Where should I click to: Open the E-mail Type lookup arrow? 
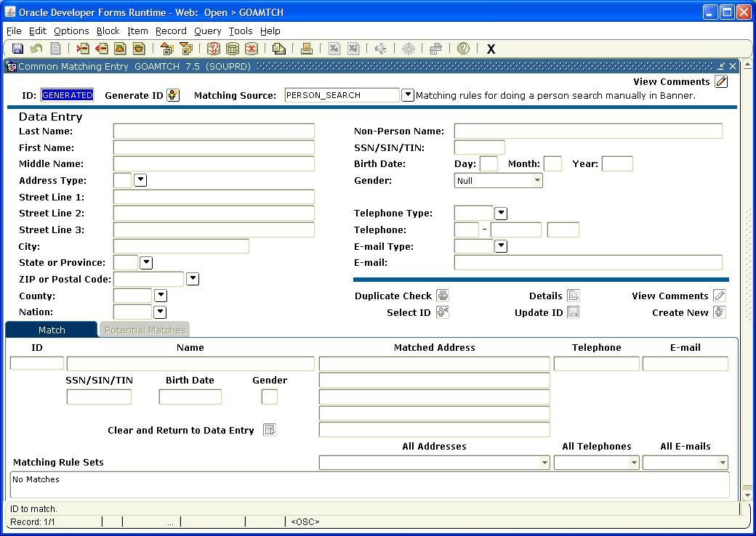[501, 246]
